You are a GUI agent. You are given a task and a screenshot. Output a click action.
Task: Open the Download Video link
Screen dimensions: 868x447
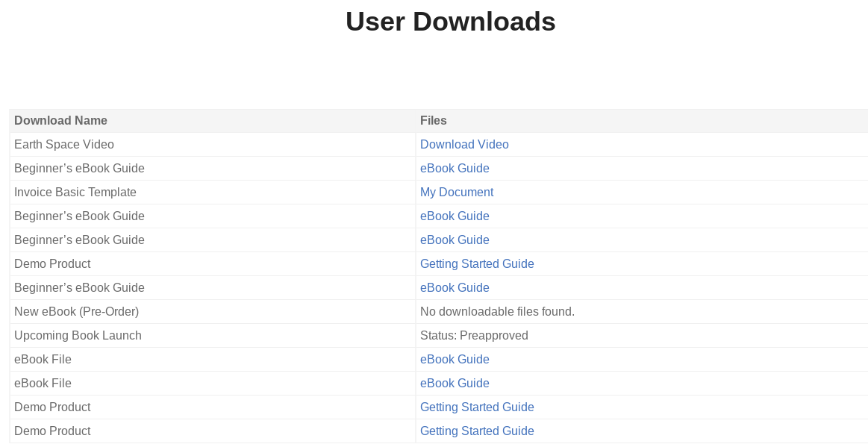pyautogui.click(x=464, y=144)
